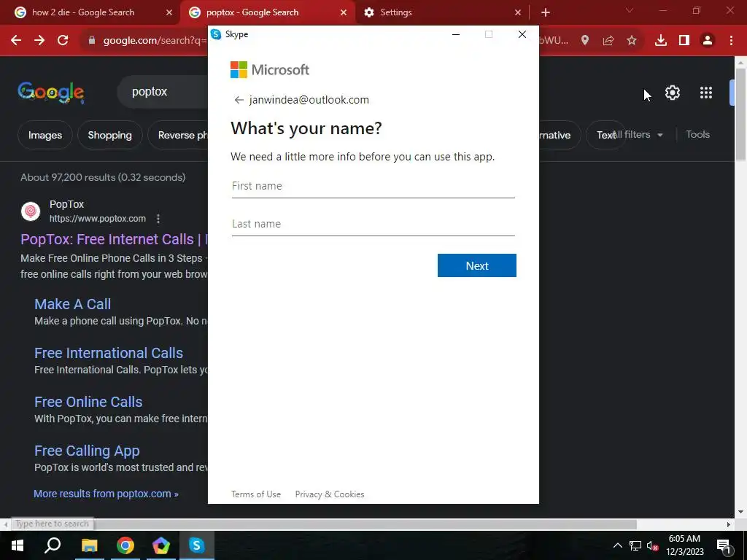747x560 pixels.
Task: Click the share page icon in address bar
Action: pyautogui.click(x=608, y=41)
